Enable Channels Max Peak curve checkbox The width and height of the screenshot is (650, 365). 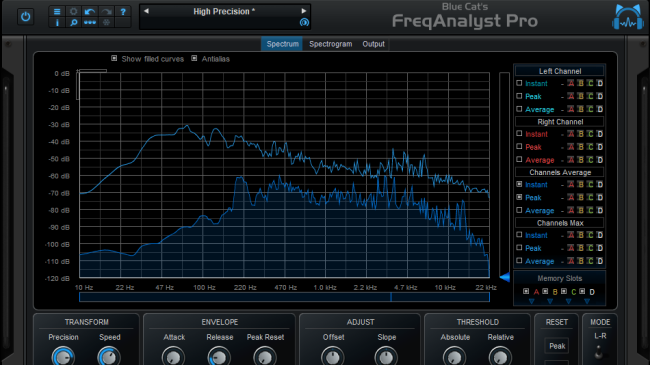pos(519,248)
